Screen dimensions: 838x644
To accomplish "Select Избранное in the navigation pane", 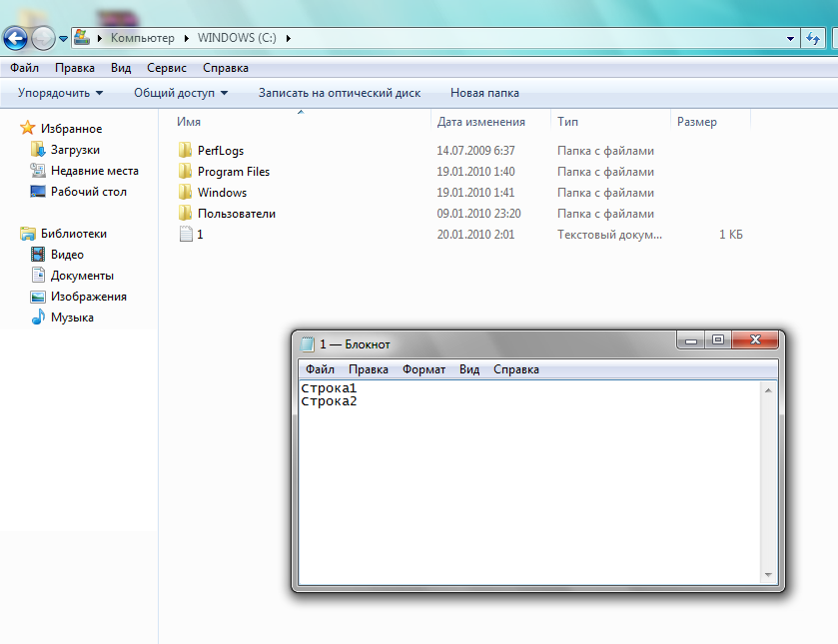I will (x=72, y=129).
